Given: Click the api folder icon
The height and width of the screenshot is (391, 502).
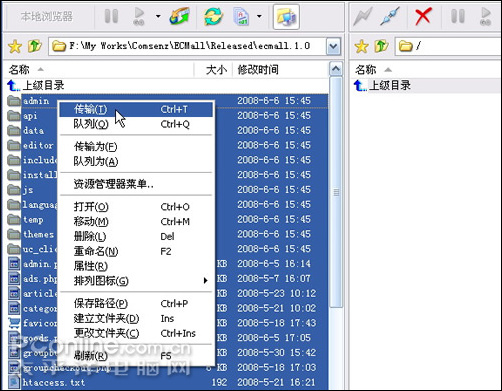Looking at the screenshot, I should click(14, 116).
